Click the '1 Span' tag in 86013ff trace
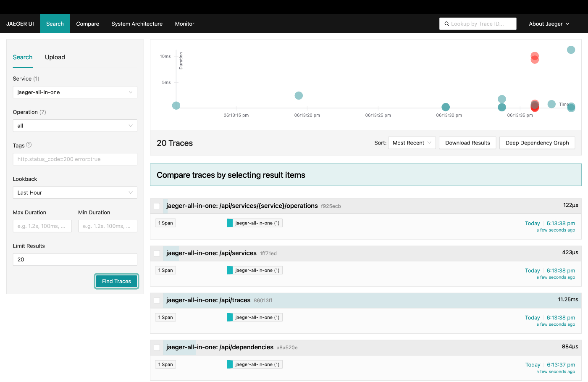588x382 pixels. click(165, 317)
